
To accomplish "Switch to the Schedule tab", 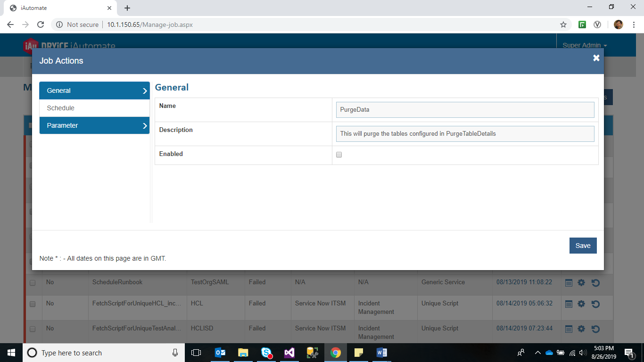I will coord(94,108).
